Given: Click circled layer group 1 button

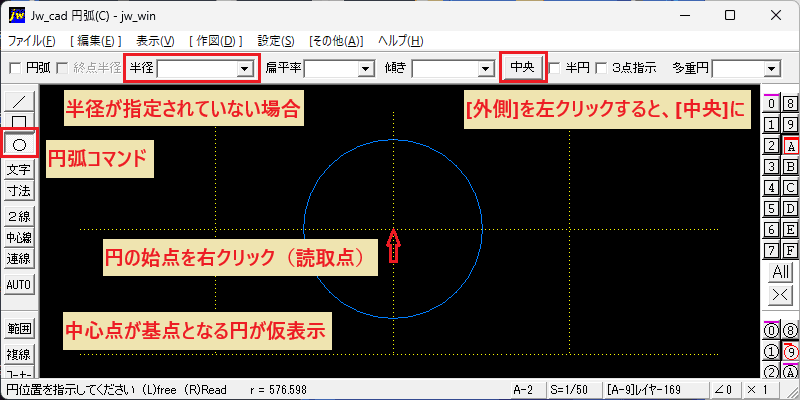Looking at the screenshot, I should (x=772, y=352).
